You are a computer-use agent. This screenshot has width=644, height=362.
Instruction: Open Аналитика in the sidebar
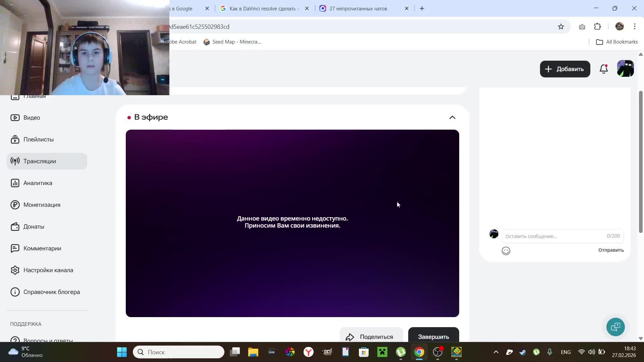38,183
